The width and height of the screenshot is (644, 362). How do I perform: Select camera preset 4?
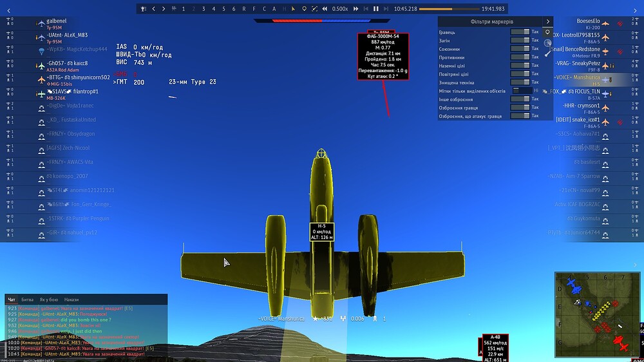(214, 8)
